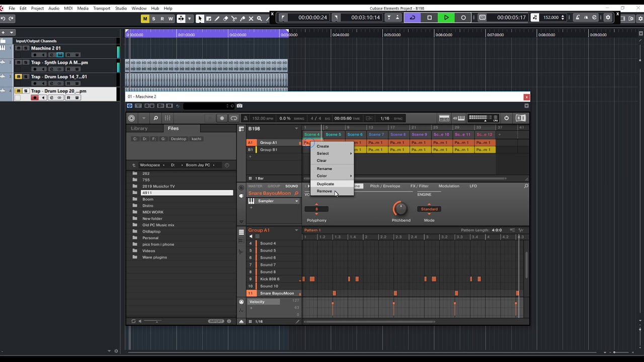Image resolution: width=644 pixels, height=362 pixels.
Task: Open the Maschine browser magnifier icon
Action: (x=155, y=118)
